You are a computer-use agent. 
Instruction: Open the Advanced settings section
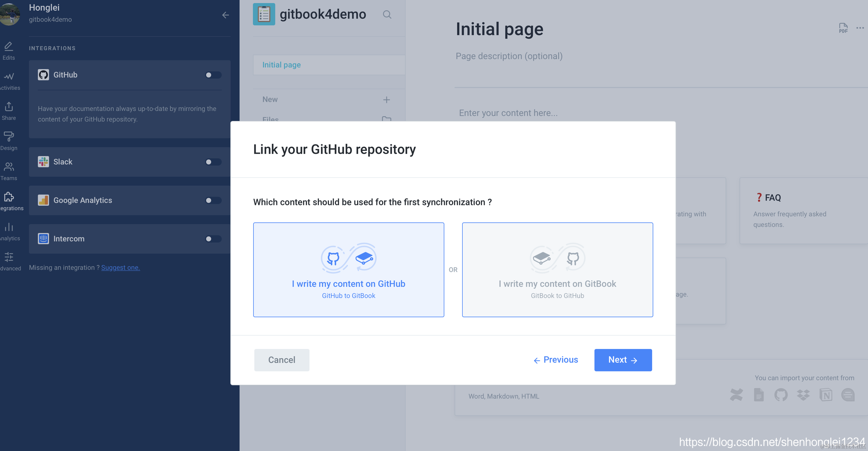click(9, 261)
